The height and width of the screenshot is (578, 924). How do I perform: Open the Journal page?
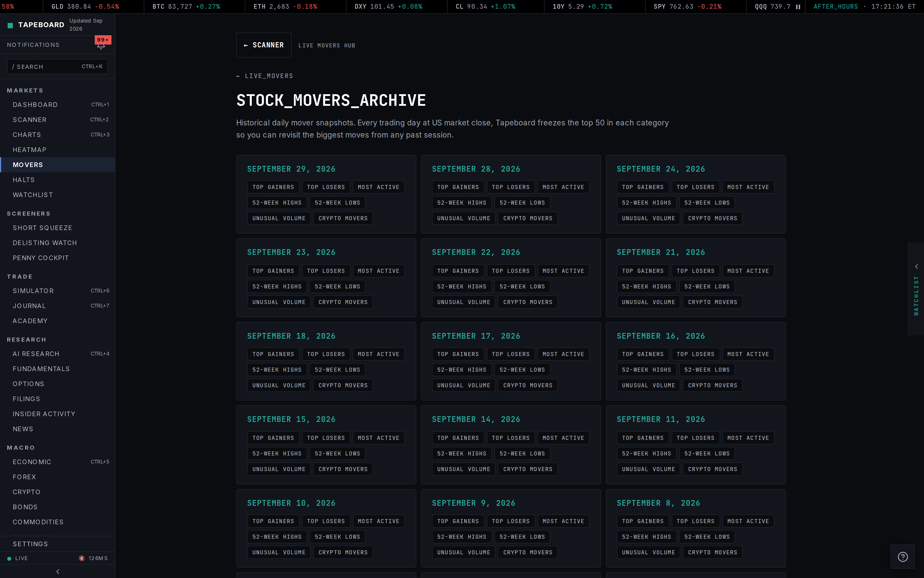coord(58,306)
